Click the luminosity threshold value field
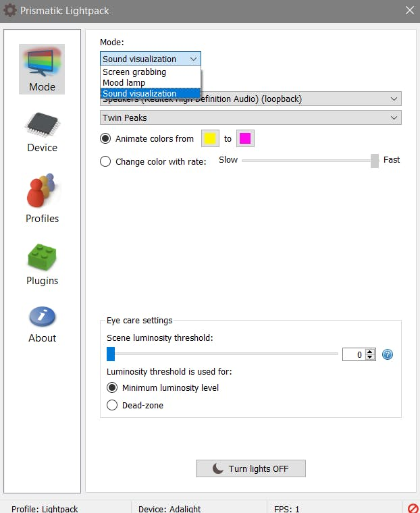This screenshot has height=513, width=420. click(354, 354)
